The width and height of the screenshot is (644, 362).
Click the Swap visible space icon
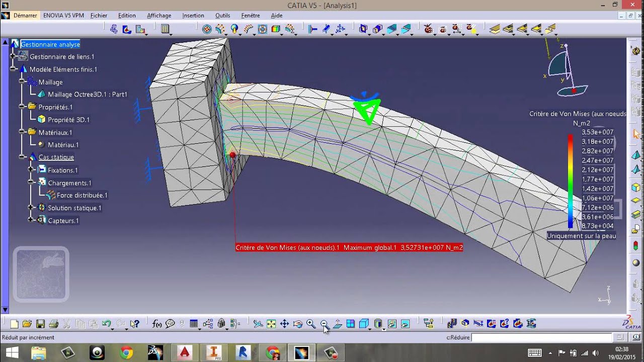click(406, 324)
